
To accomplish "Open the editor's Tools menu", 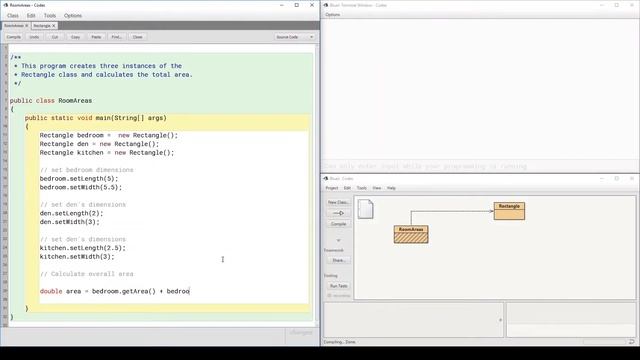I will 50,16.
